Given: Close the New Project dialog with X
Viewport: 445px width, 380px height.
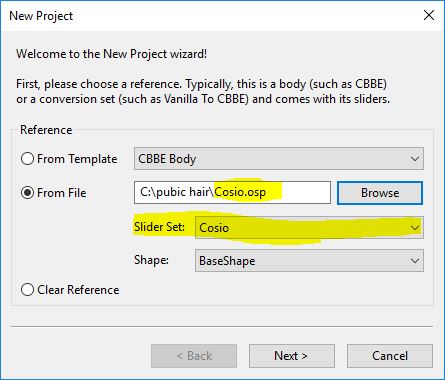Looking at the screenshot, I should tap(429, 15).
